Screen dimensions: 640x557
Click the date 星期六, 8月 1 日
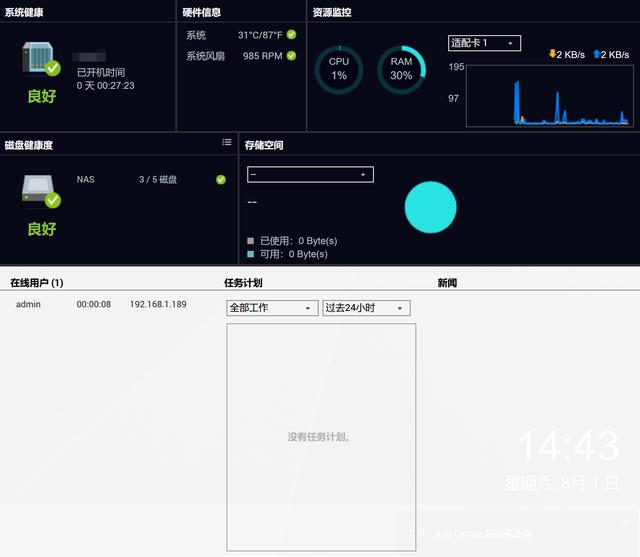[x=562, y=483]
